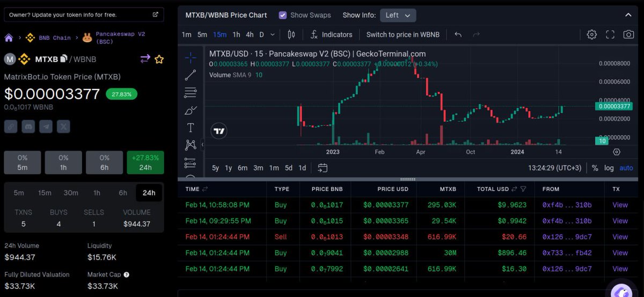This screenshot has width=644, height=297.
Task: Set chart range to 1d
Action: click(302, 168)
